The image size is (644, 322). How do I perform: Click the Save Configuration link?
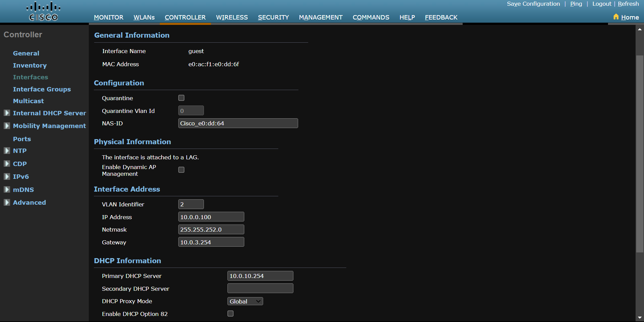[534, 4]
